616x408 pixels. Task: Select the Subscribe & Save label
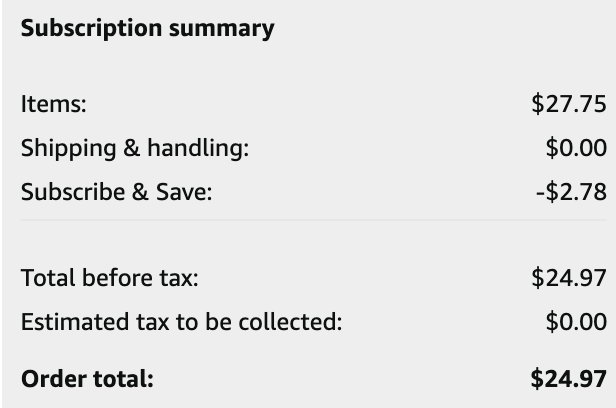click(116, 192)
